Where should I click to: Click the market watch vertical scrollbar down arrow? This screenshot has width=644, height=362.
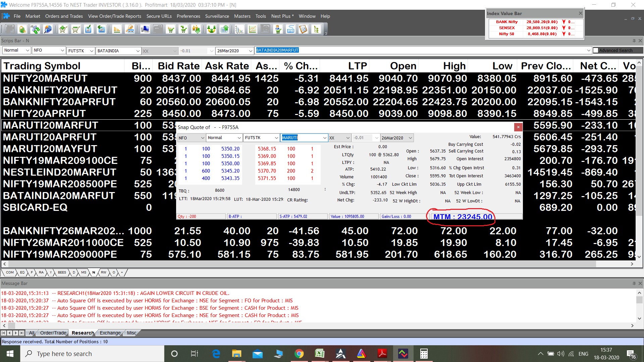coord(639,257)
